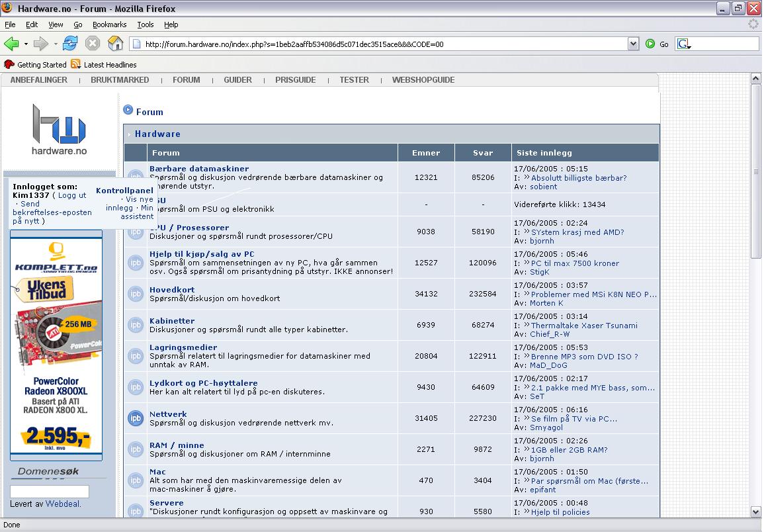Click the Emner column header
This screenshot has height=532, width=764.
click(x=426, y=153)
